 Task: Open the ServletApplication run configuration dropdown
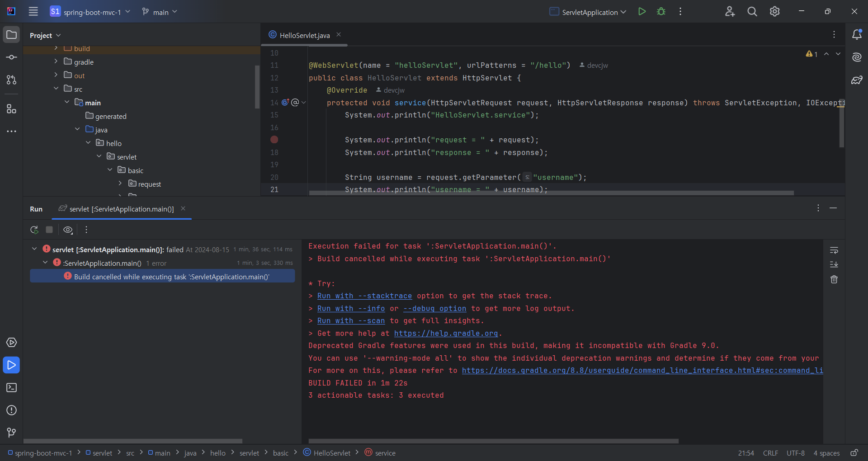click(x=588, y=12)
